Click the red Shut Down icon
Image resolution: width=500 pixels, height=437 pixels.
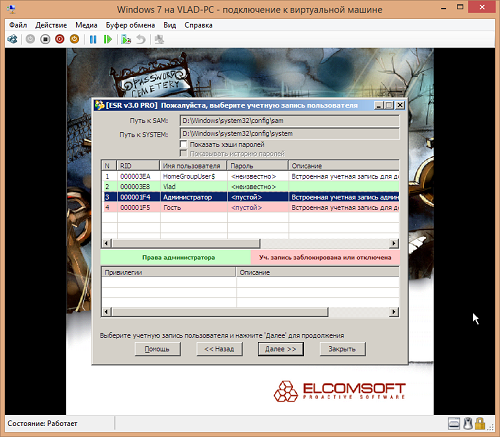click(x=60, y=39)
